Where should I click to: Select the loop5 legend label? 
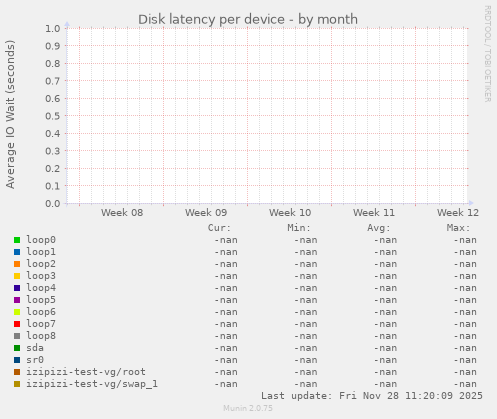(41, 300)
